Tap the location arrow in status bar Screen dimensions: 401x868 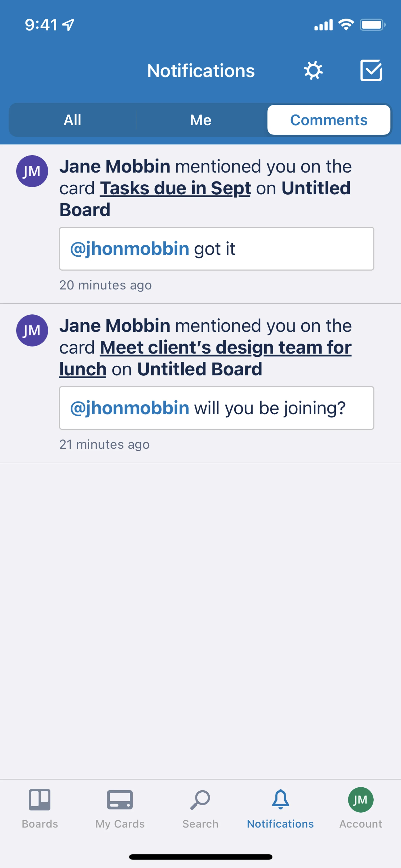(x=69, y=25)
